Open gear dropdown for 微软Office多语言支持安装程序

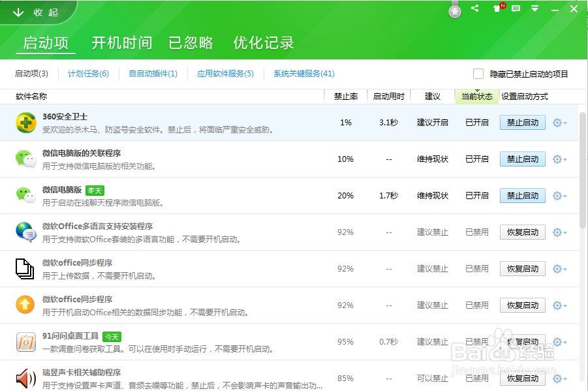(559, 232)
